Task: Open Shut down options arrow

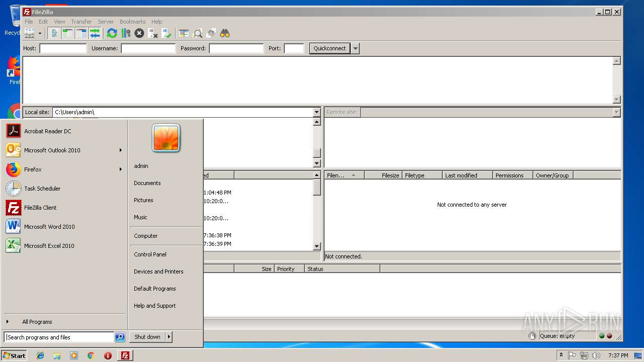Action: (x=169, y=337)
